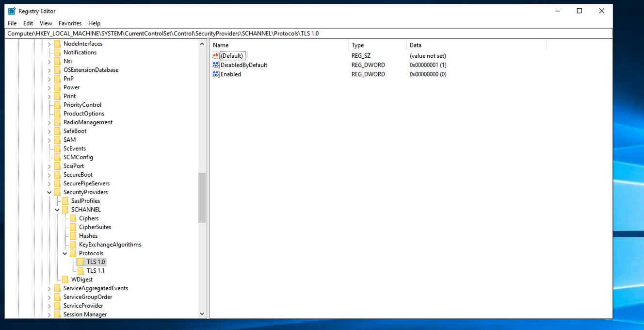The height and width of the screenshot is (330, 644).
Task: Select the WDigest key
Action: pyautogui.click(x=82, y=280)
